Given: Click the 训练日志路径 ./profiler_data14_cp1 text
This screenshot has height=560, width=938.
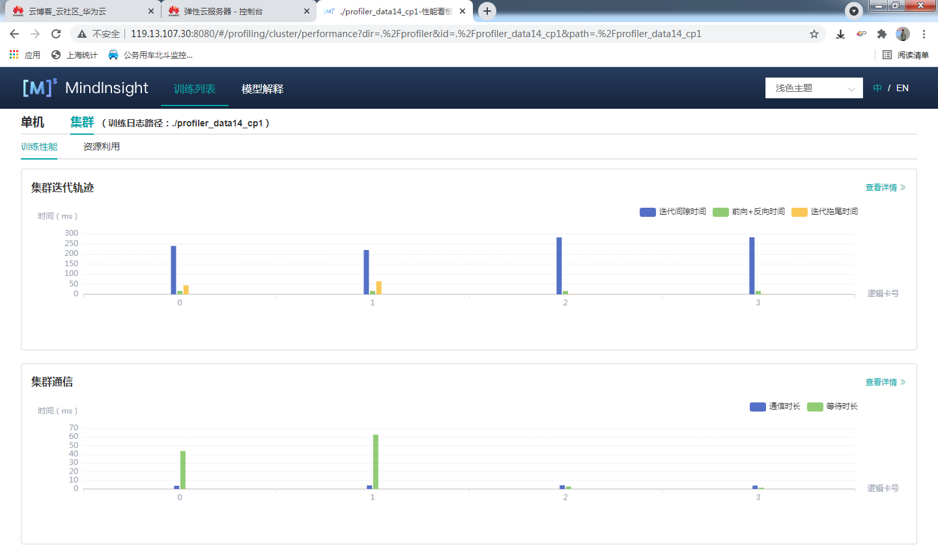Looking at the screenshot, I should click(x=186, y=123).
